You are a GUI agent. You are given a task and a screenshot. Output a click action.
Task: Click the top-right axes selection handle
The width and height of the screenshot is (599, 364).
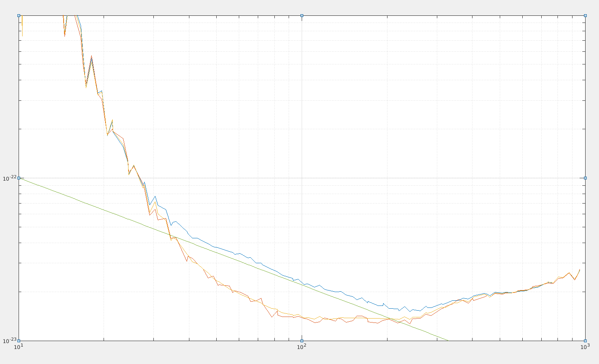585,15
